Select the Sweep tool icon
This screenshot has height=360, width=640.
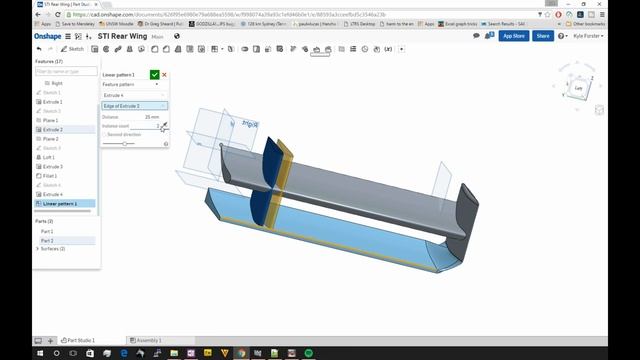(x=118, y=49)
